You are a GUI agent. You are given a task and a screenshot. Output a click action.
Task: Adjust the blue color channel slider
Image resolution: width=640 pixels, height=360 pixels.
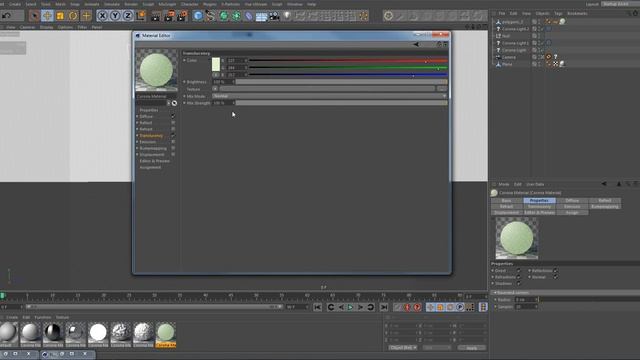(349, 75)
